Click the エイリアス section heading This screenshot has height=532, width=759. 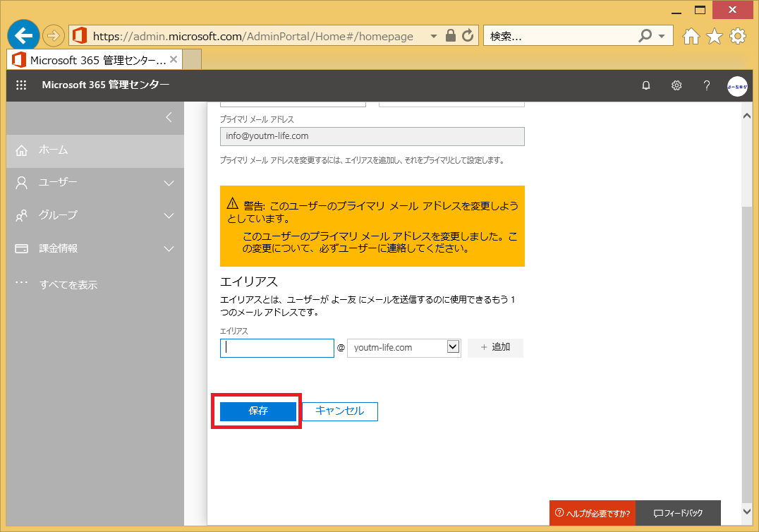pyautogui.click(x=249, y=282)
